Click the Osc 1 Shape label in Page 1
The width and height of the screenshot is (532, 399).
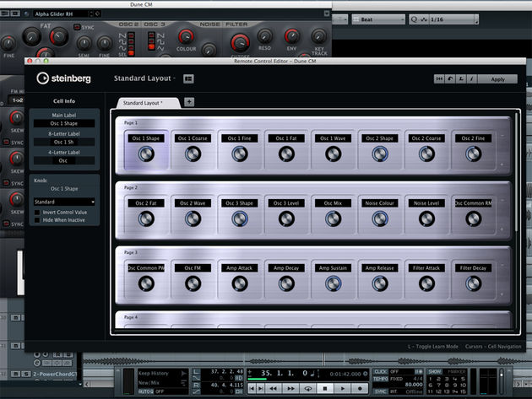[x=146, y=138]
